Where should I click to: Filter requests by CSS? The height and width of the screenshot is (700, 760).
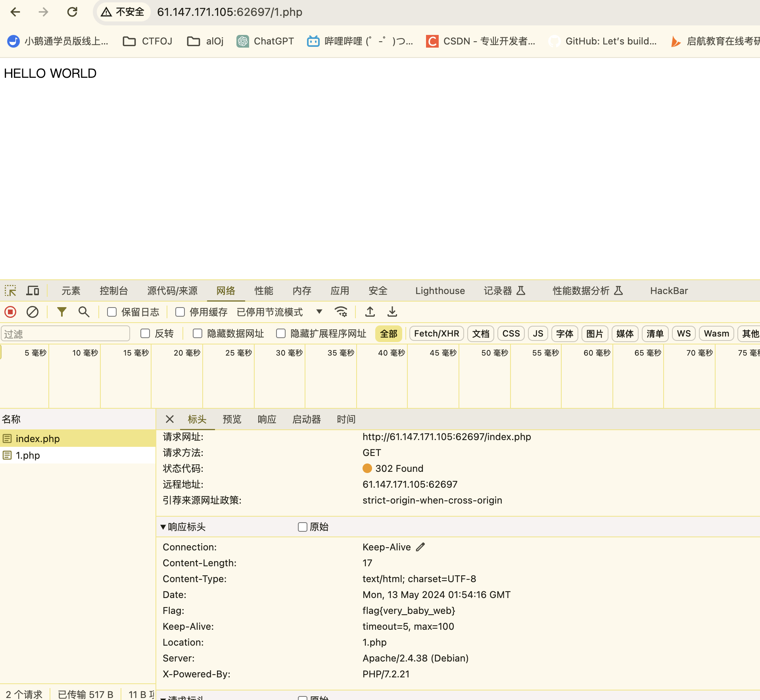pos(511,333)
